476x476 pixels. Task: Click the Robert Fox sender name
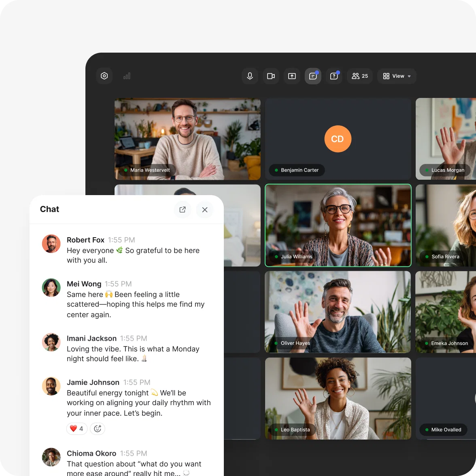[x=86, y=240]
